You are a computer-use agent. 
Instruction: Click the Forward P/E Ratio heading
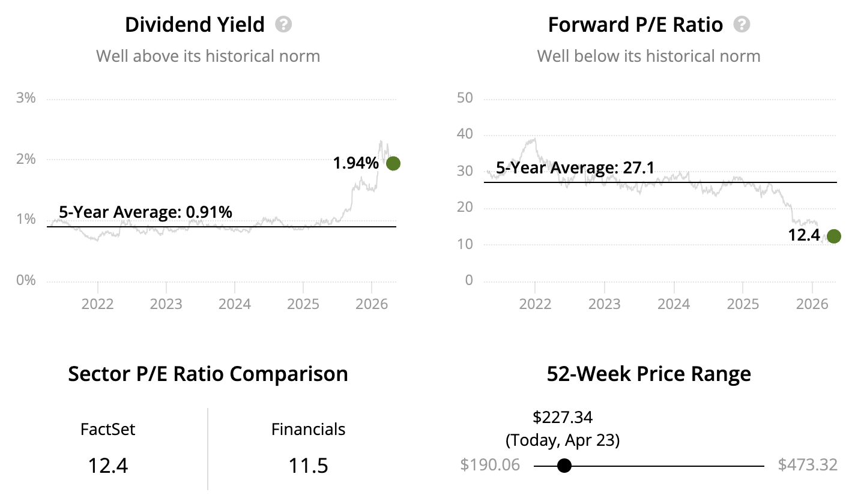coord(635,25)
